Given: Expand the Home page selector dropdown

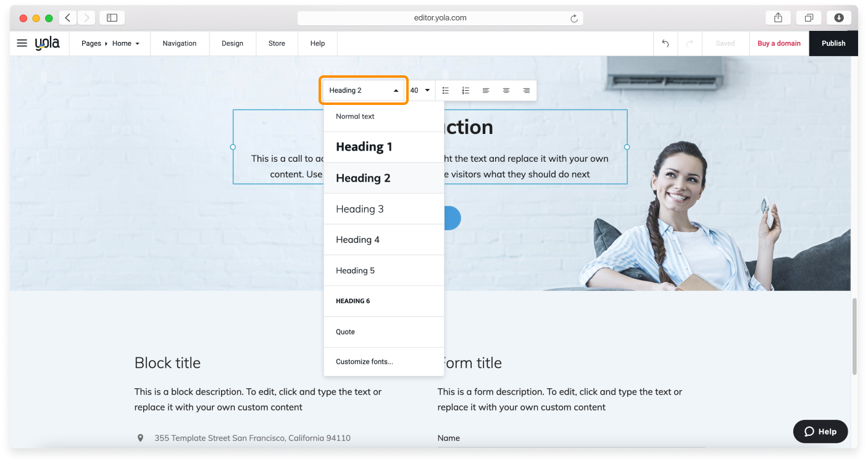Looking at the screenshot, I should point(126,43).
